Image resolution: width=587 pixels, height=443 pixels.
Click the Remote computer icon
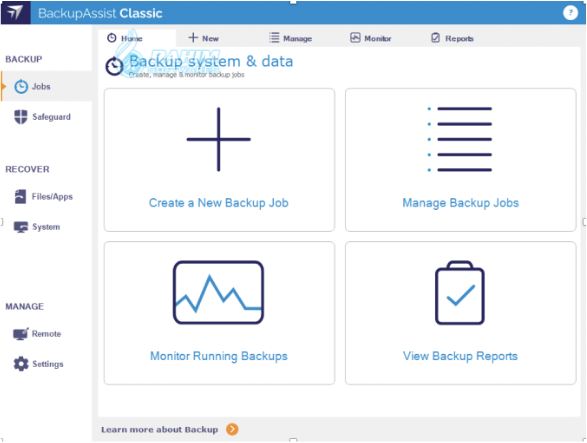click(21, 334)
